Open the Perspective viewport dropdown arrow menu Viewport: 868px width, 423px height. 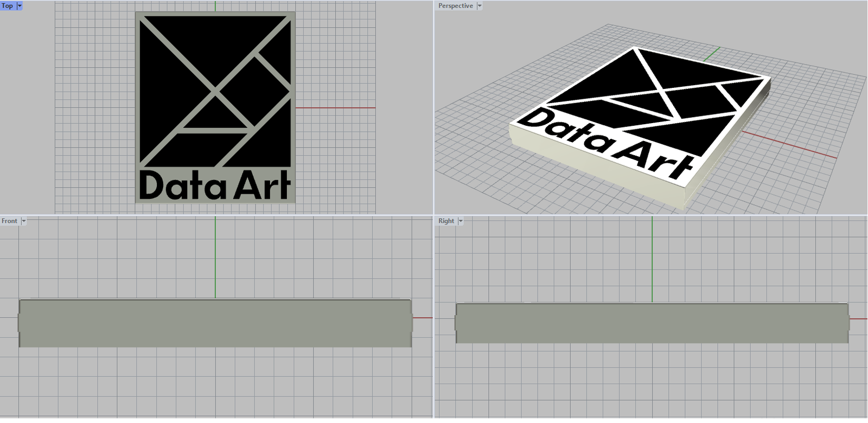point(480,6)
